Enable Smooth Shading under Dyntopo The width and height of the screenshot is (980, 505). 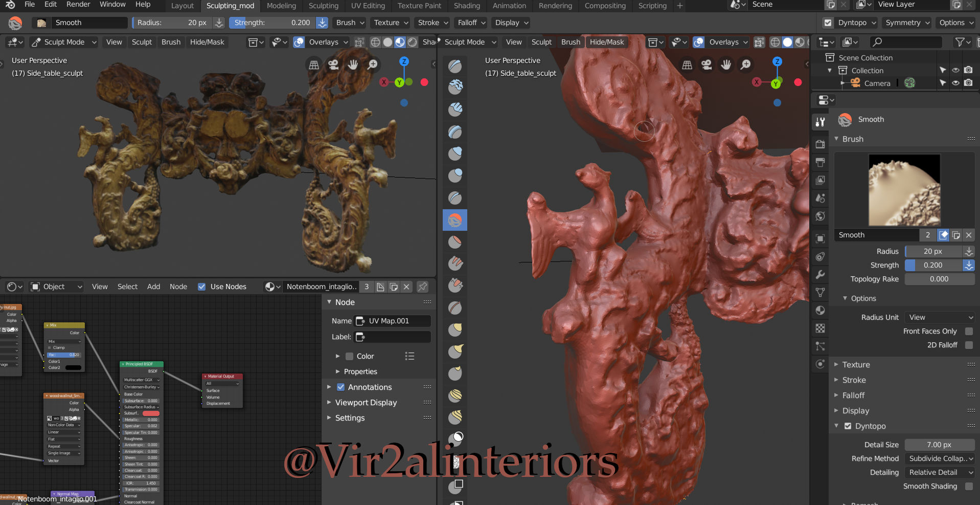click(969, 486)
